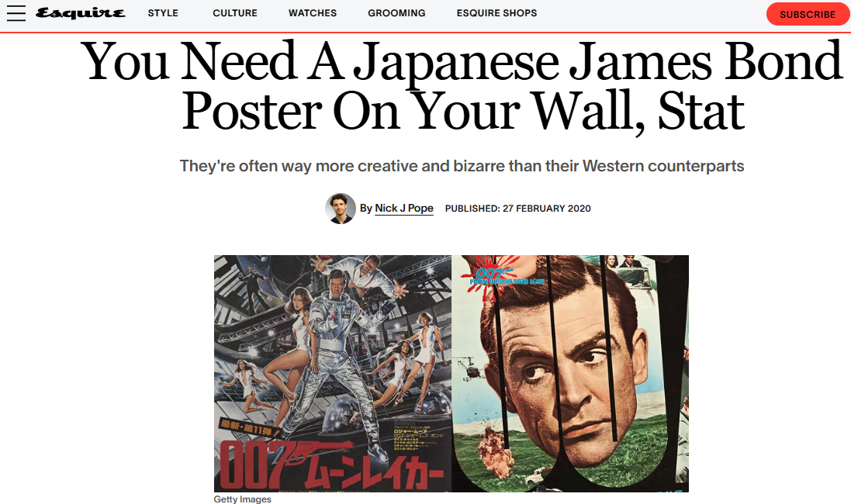Click the Getty Images photo credit
The image size is (851, 504).
tap(242, 499)
